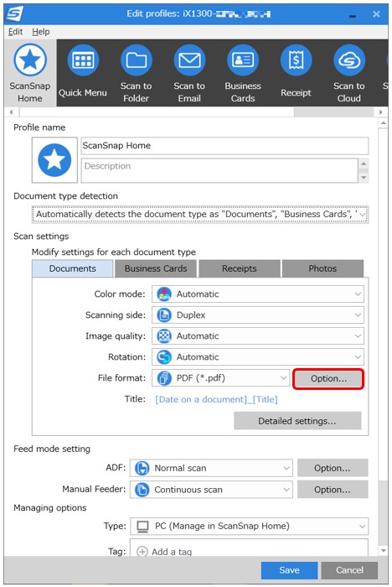Open the Image quality dropdown
The width and height of the screenshot is (392, 587).
[258, 335]
